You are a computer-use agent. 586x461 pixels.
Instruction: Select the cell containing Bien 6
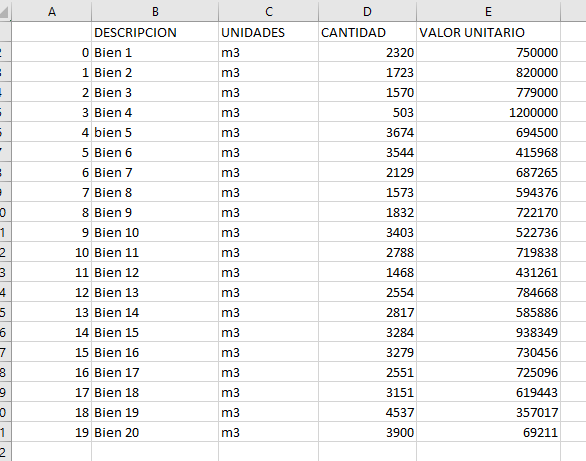point(155,152)
